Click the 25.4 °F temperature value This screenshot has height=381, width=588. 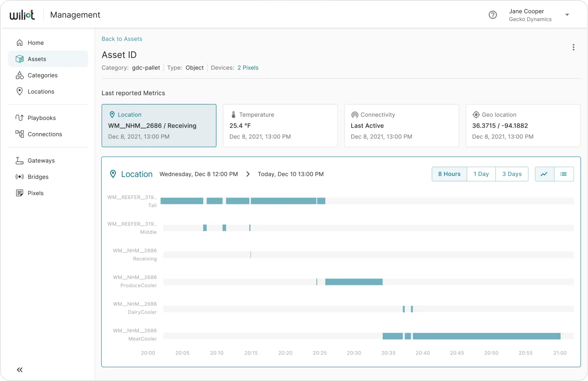point(240,126)
